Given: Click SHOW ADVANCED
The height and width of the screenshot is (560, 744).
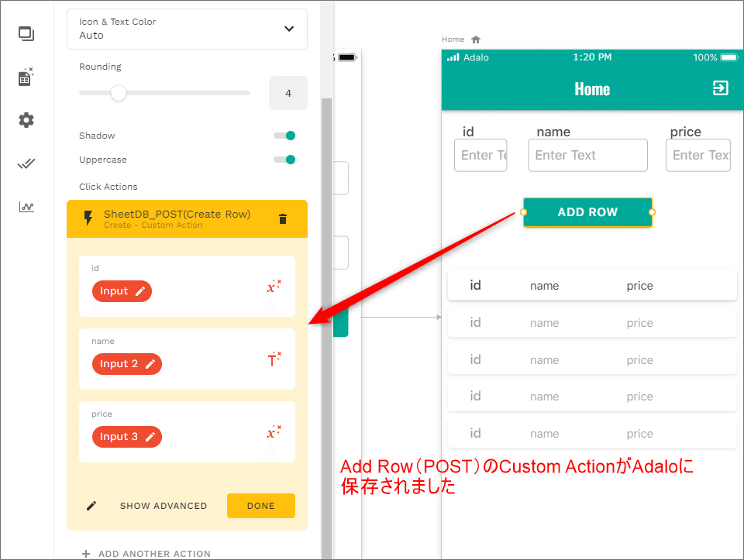Looking at the screenshot, I should tap(164, 506).
